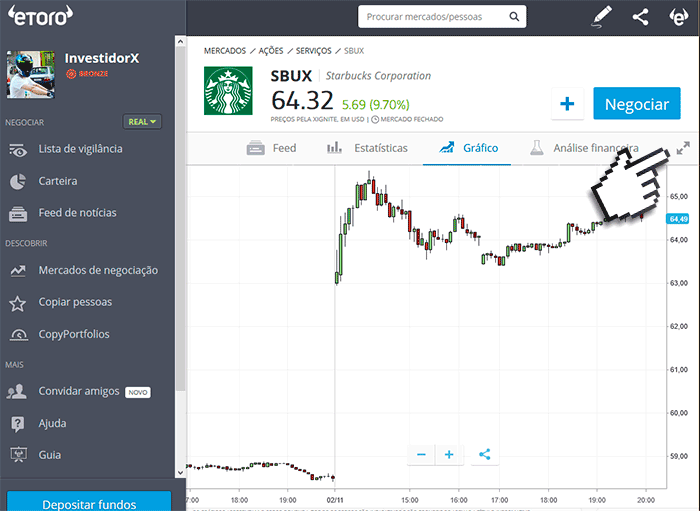This screenshot has width=700, height=511.
Task: Zoom out chart with minus button
Action: click(421, 454)
